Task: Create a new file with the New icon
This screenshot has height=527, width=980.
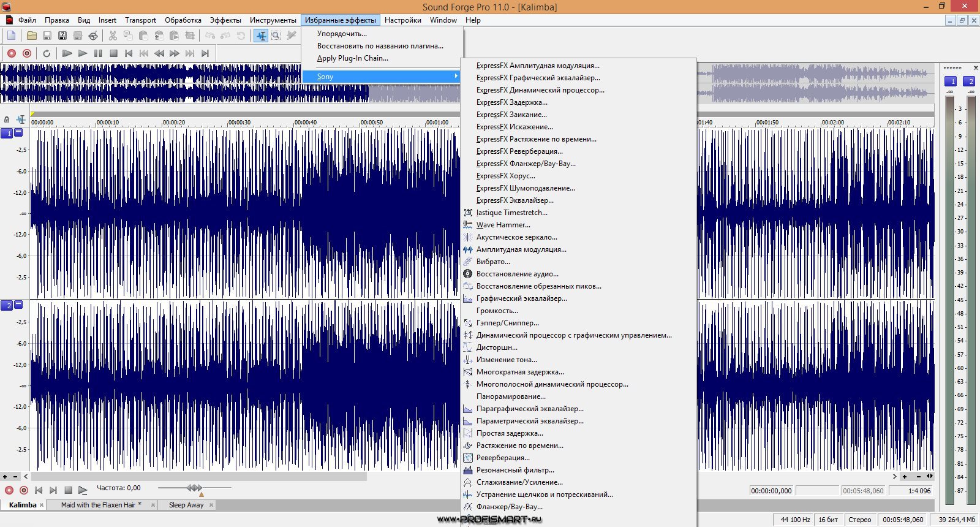Action: [x=11, y=36]
